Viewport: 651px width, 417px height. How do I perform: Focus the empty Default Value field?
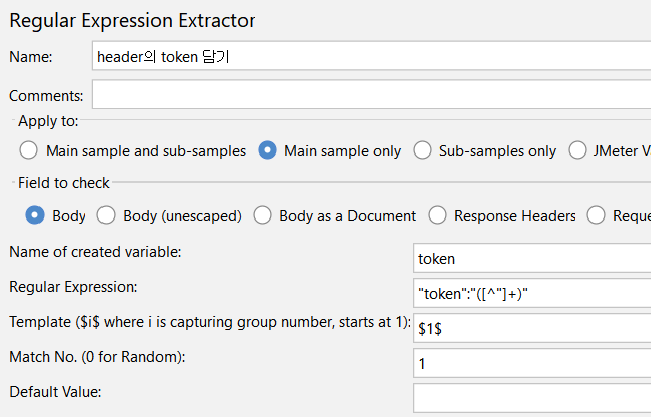click(x=530, y=397)
